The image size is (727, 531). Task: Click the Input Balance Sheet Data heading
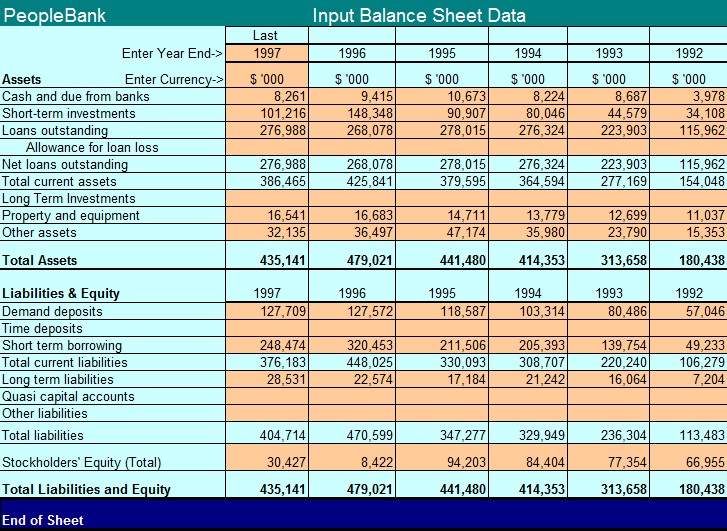coord(419,15)
